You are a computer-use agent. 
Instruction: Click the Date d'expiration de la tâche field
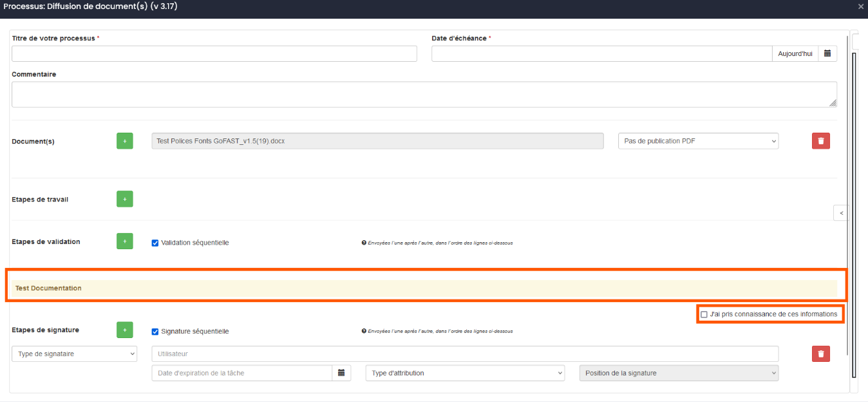click(x=242, y=373)
